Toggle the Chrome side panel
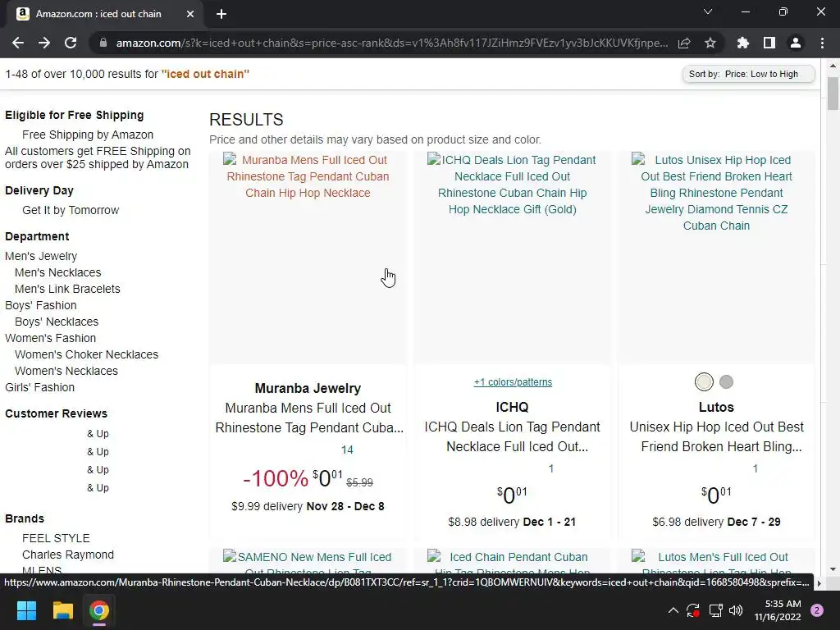The image size is (840, 630). (769, 43)
